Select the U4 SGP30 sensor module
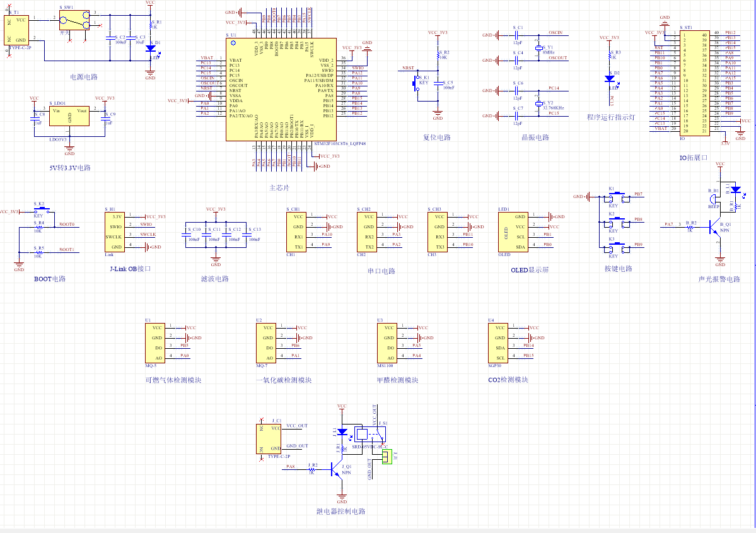Viewport: 756px width, 533px height. click(498, 343)
